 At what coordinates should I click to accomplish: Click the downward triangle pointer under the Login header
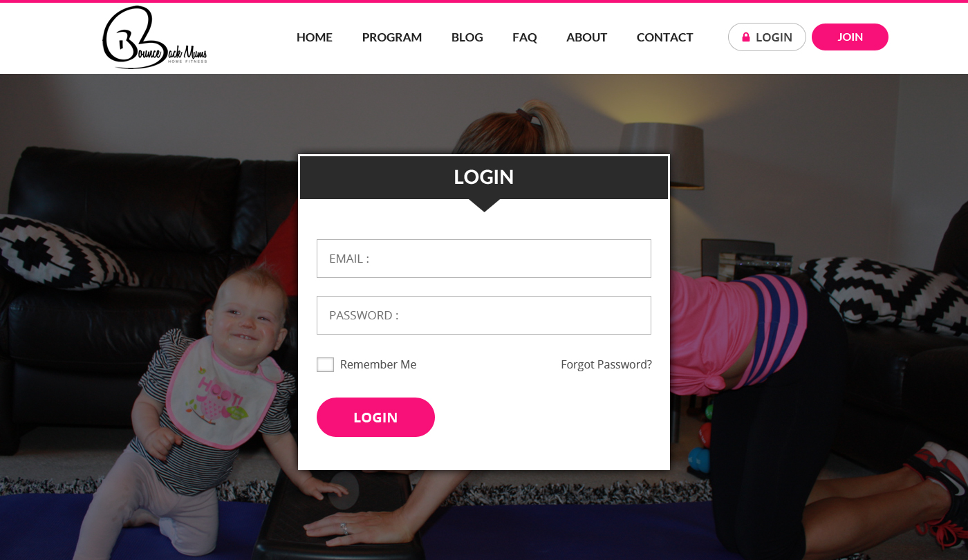click(484, 205)
